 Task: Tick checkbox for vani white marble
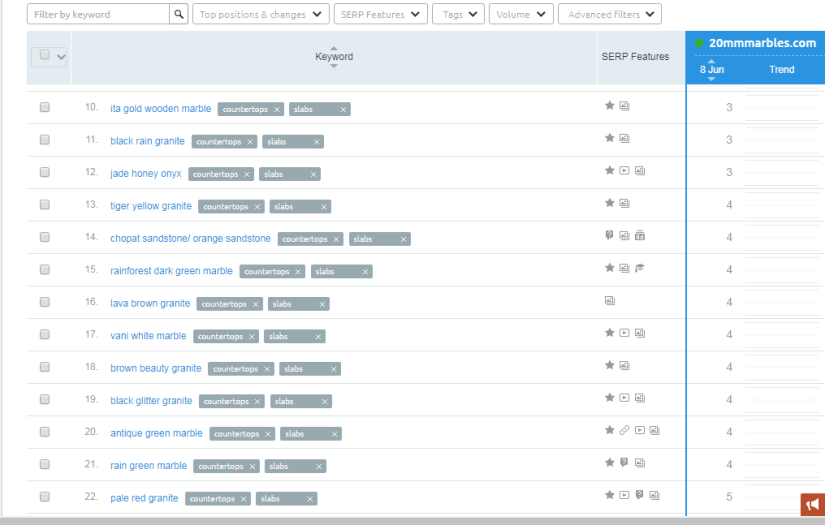[x=45, y=334]
